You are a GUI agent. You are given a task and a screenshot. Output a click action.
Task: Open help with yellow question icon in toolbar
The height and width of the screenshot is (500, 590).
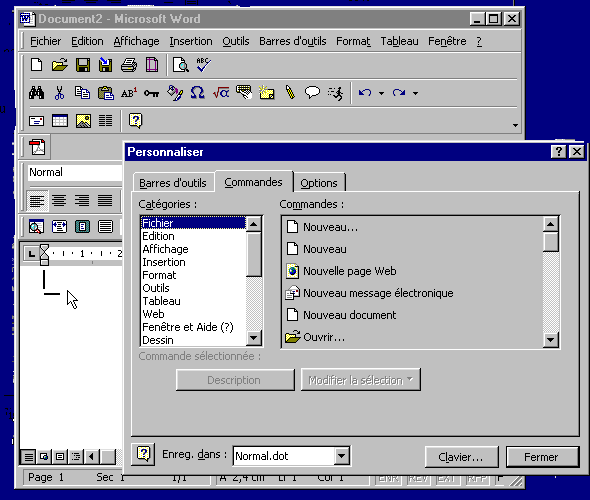[x=136, y=121]
